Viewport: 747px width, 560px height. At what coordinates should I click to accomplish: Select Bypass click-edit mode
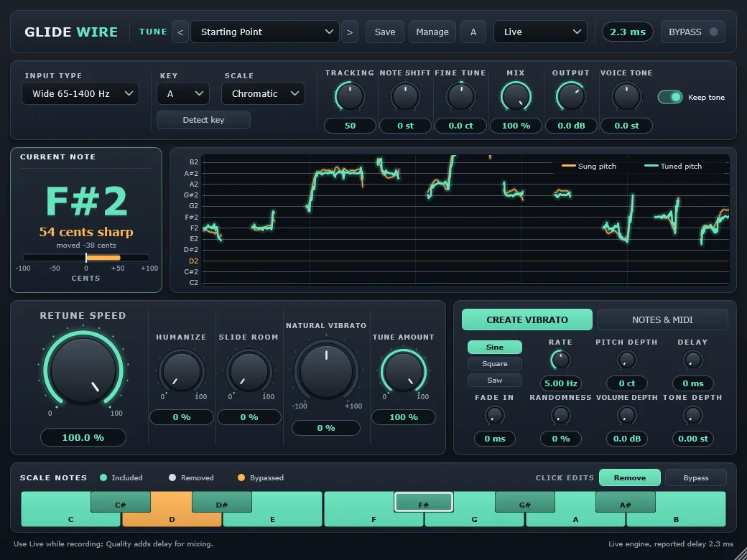(x=695, y=477)
